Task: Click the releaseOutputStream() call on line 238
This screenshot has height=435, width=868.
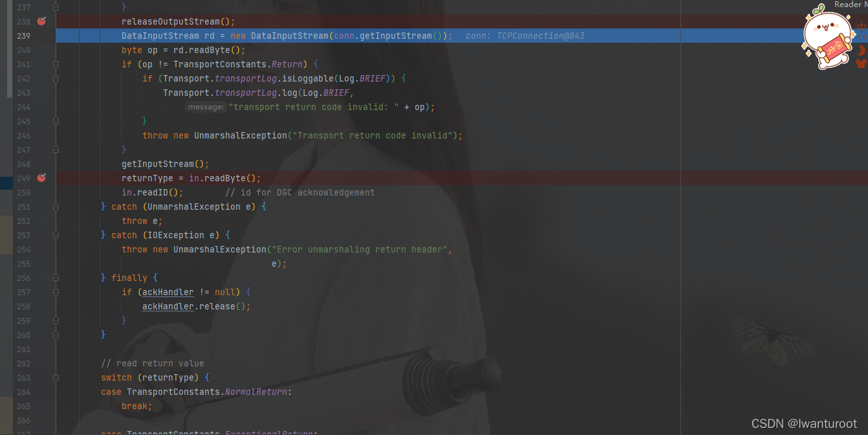Action: 179,21
